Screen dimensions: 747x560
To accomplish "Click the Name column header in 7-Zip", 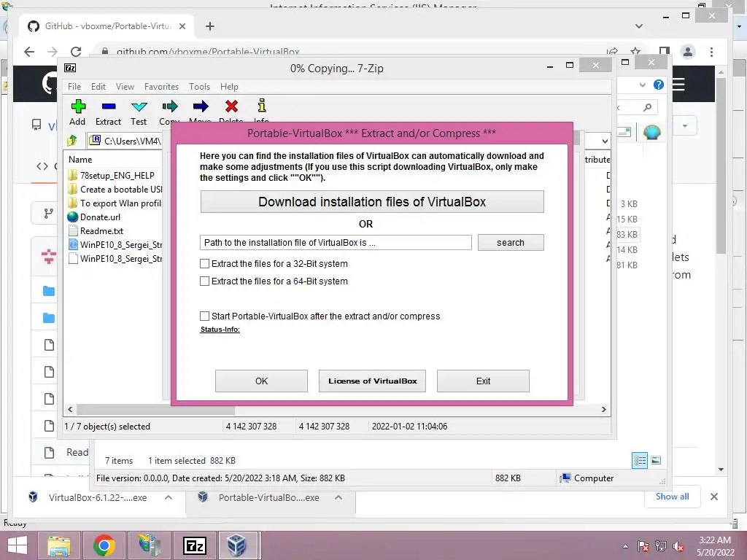I will [80, 160].
